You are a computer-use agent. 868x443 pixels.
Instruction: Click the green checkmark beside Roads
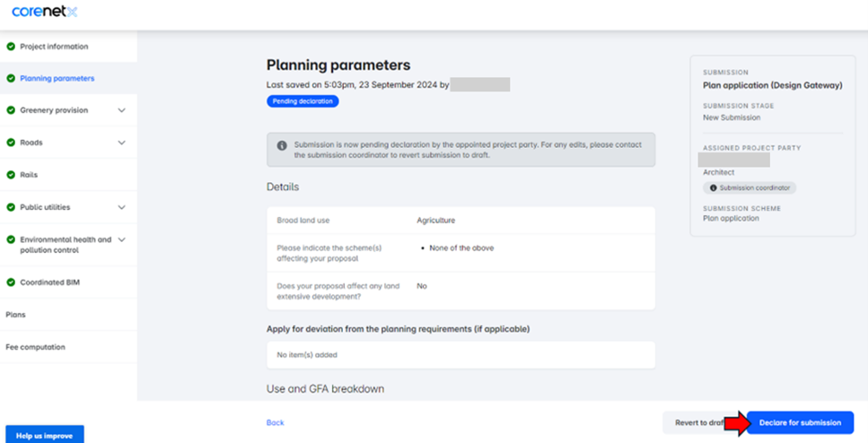tap(11, 143)
